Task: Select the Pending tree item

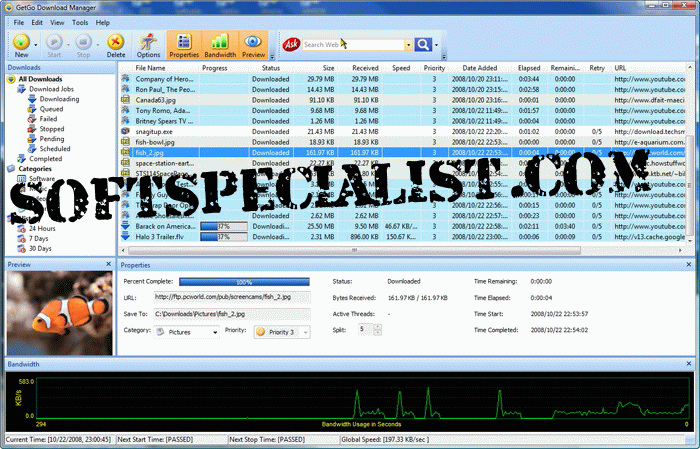Action: (52, 139)
